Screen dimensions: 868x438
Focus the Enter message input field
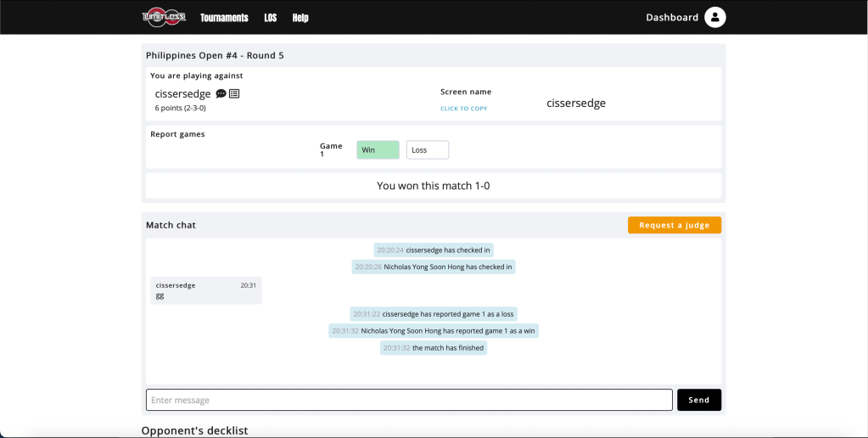[409, 400]
